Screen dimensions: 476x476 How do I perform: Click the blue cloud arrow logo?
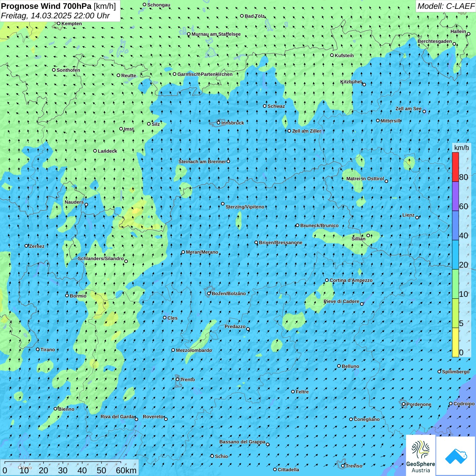pos(456,456)
